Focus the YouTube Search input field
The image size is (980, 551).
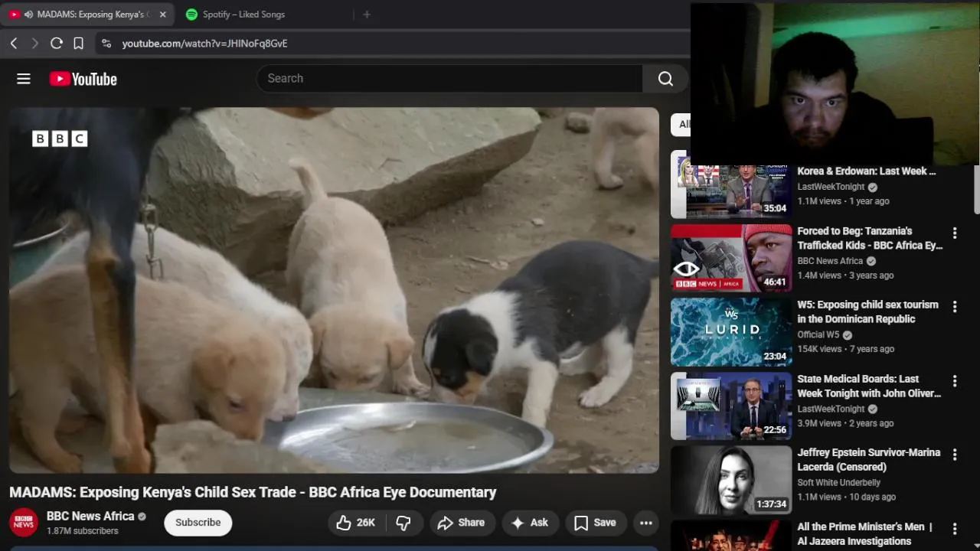pyautogui.click(x=450, y=79)
